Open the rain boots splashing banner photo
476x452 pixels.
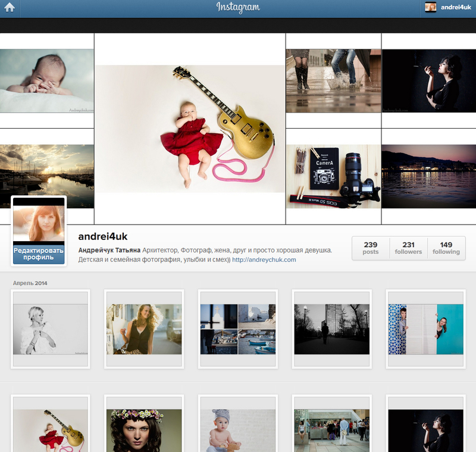333,80
